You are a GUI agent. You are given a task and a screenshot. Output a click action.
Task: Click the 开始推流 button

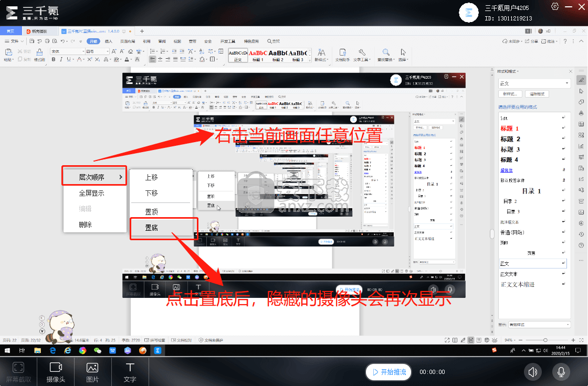pyautogui.click(x=389, y=372)
